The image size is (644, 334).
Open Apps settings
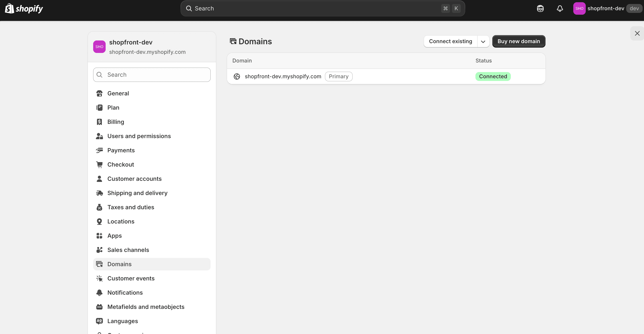coord(152,236)
